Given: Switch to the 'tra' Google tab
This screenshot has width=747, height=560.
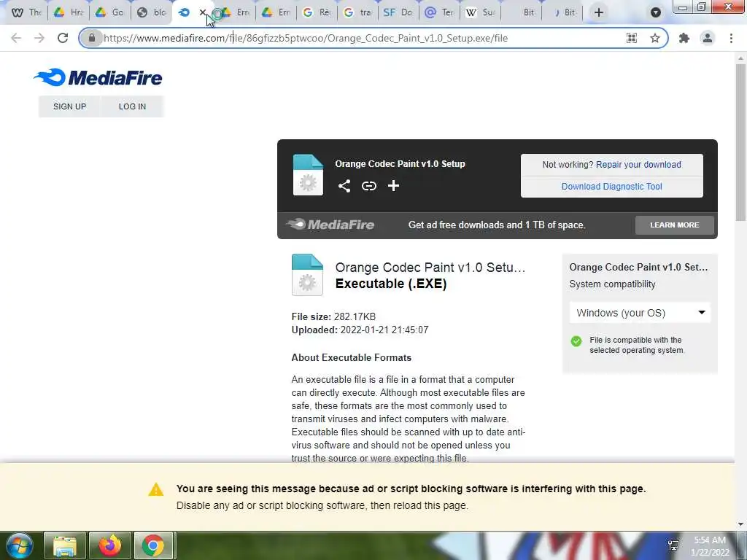Looking at the screenshot, I should [357, 12].
